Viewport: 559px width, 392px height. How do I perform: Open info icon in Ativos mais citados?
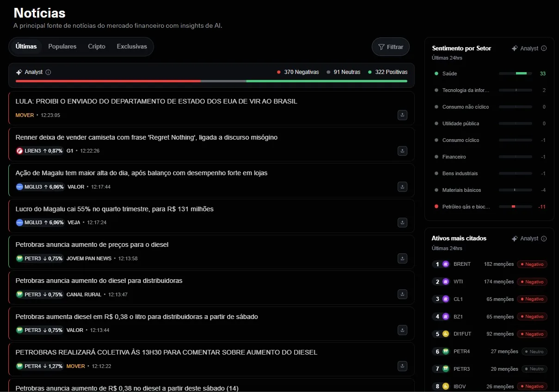[x=544, y=239]
